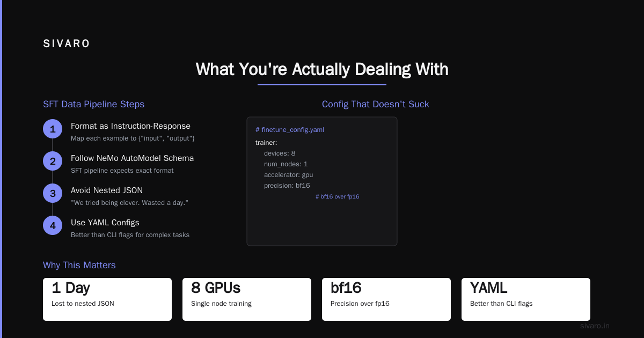Image resolution: width=644 pixels, height=338 pixels.
Task: Click the "Config That Doesn't Suck" heading
Action: pos(376,104)
